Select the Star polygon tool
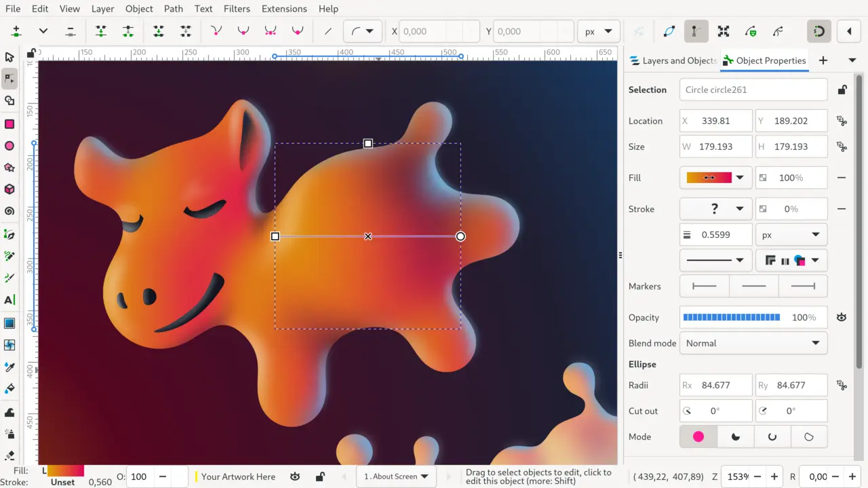 click(9, 167)
